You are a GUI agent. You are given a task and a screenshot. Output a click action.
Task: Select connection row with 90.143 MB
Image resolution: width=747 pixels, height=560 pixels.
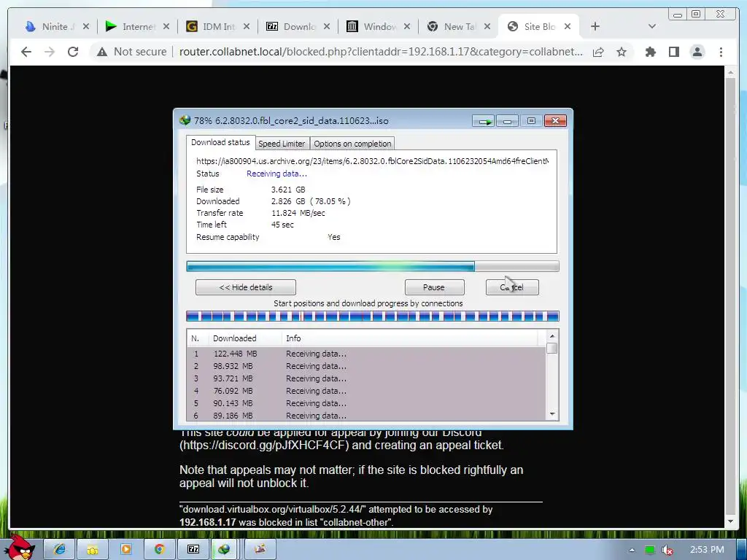(x=366, y=403)
